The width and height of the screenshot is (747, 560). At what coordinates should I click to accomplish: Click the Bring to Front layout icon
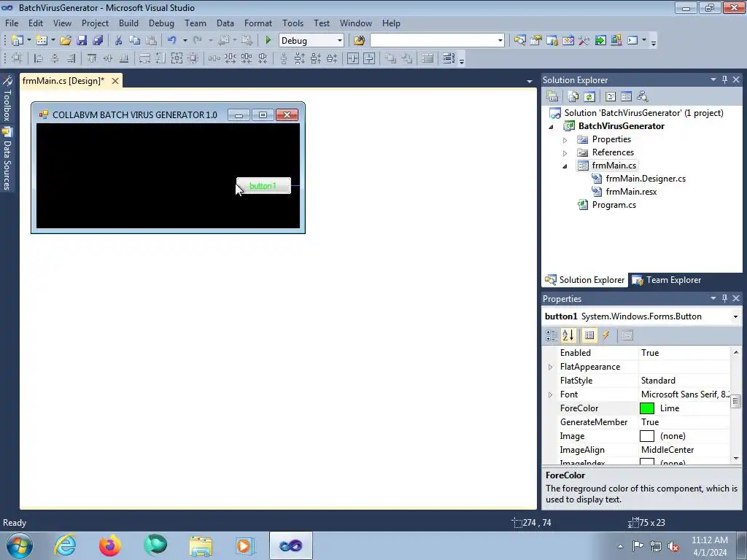(391, 58)
